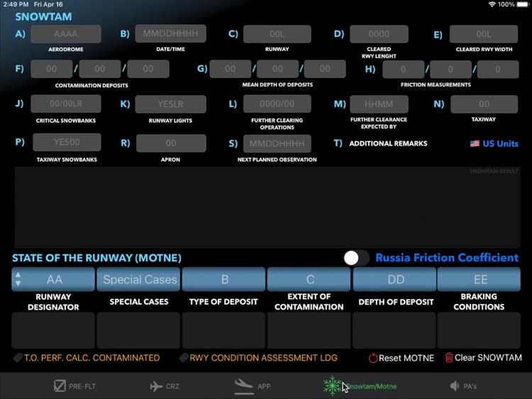Click box under Runway Designator label
Screen dimensions: 532x399
click(53, 330)
